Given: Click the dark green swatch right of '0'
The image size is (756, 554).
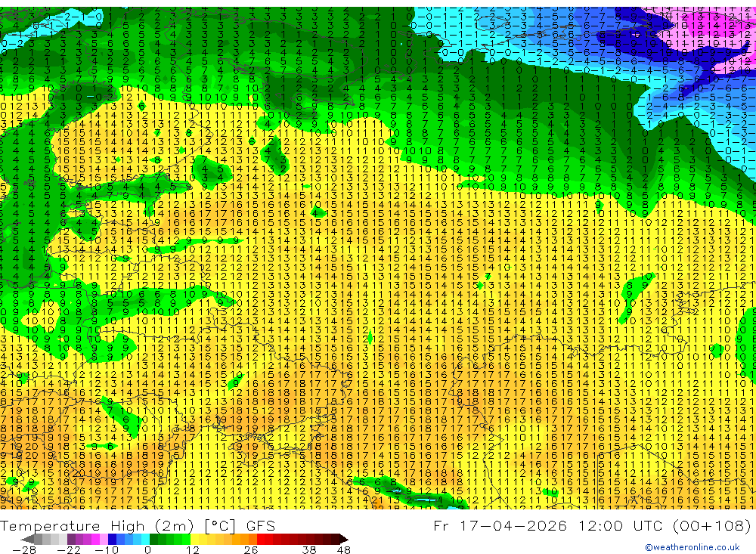Looking at the screenshot, I should [153, 539].
